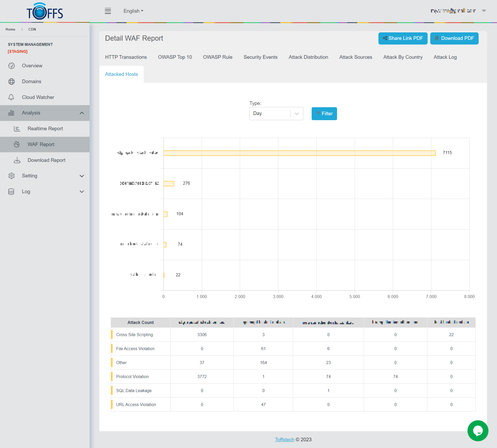Click the Domains globe icon
The width and height of the screenshot is (497, 448).
[x=11, y=82]
